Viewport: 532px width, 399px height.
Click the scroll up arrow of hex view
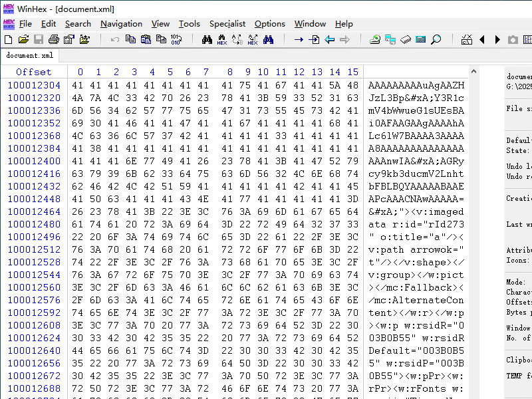pos(473,72)
